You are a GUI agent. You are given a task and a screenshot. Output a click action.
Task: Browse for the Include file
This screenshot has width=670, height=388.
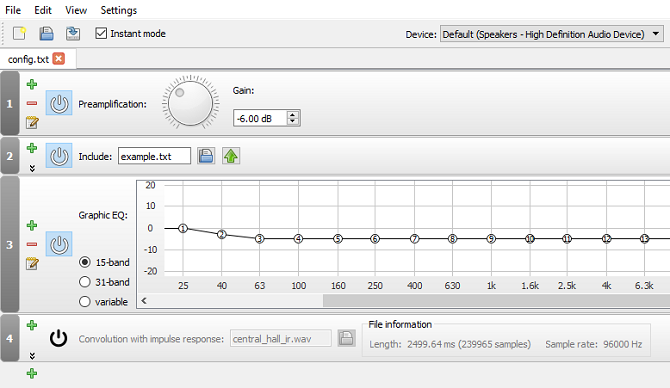pos(206,156)
